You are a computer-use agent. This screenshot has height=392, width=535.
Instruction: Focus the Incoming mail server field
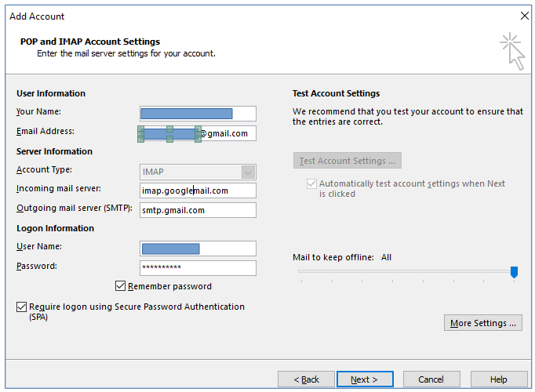pyautogui.click(x=198, y=191)
